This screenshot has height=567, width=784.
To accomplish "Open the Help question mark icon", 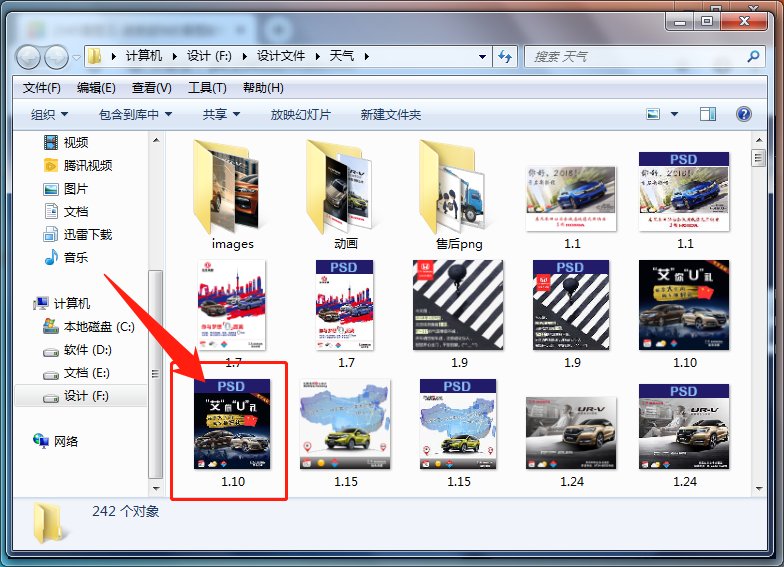I will 744,114.
